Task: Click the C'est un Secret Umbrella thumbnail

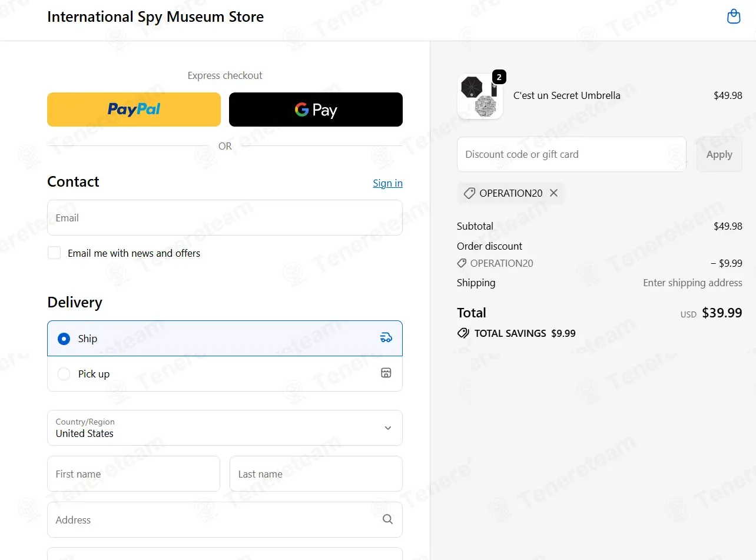Action: pos(480,96)
